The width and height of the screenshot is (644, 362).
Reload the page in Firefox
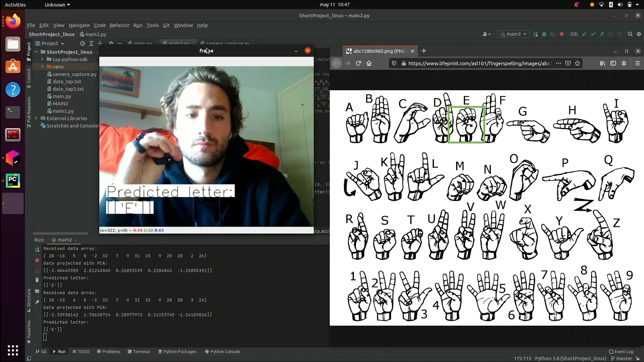[358, 63]
